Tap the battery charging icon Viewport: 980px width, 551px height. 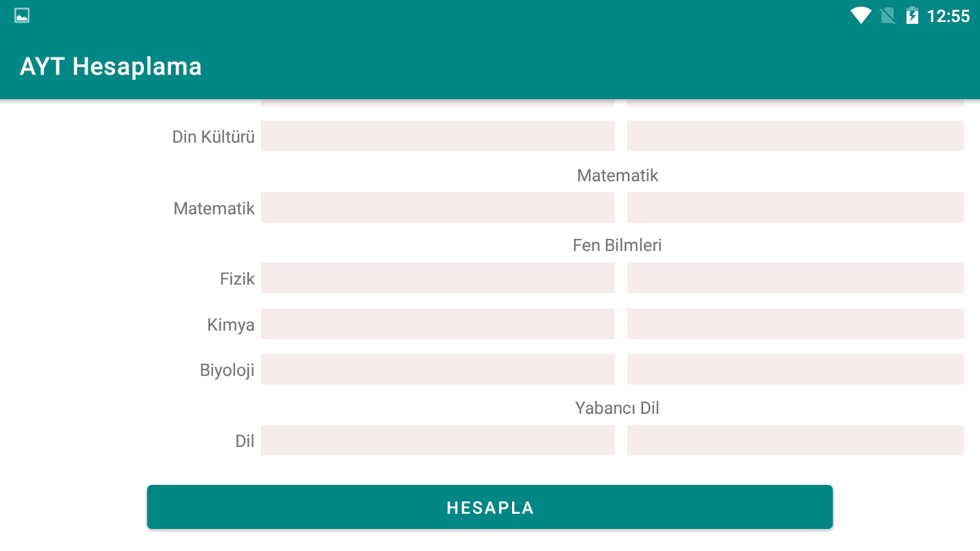click(912, 16)
